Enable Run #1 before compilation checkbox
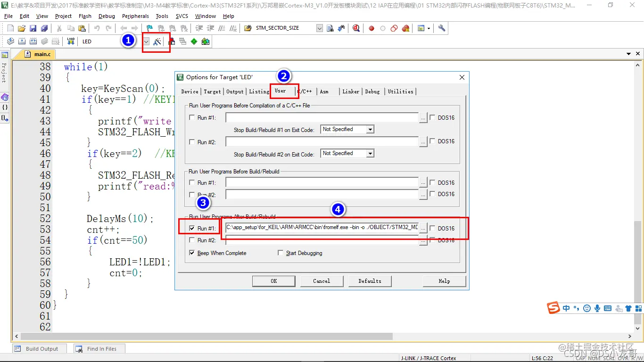 tap(192, 117)
